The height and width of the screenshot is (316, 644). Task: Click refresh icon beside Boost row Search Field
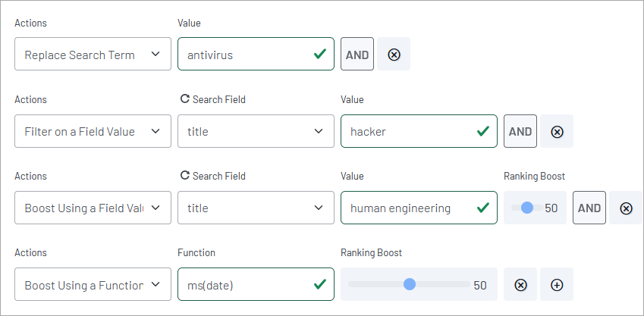coord(184,176)
